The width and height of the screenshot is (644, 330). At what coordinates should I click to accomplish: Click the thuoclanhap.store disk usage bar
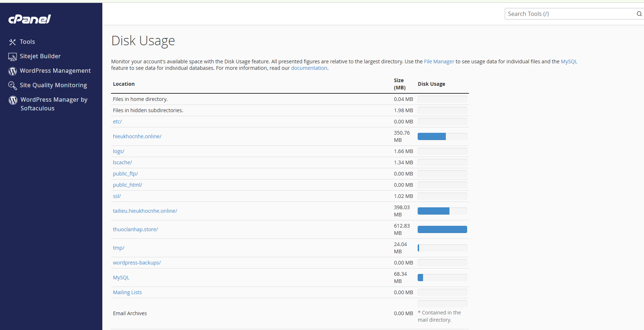point(442,229)
